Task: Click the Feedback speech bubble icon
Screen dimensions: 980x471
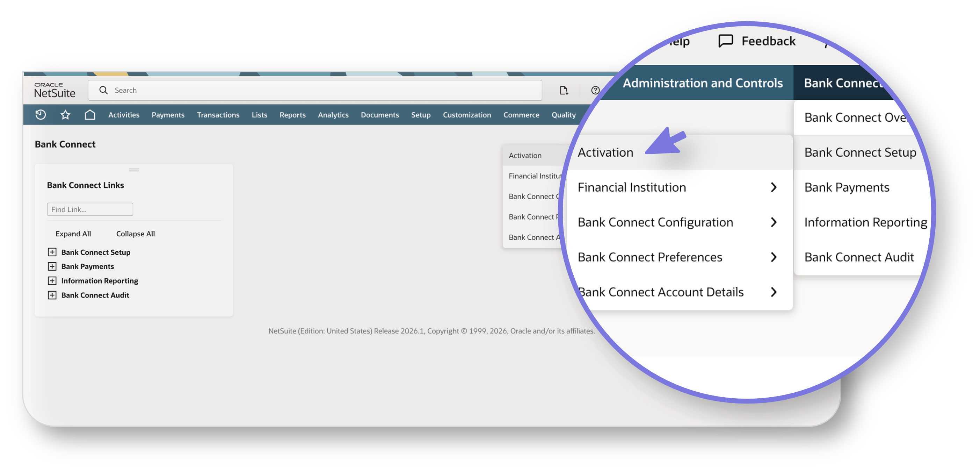Action: pyautogui.click(x=726, y=41)
